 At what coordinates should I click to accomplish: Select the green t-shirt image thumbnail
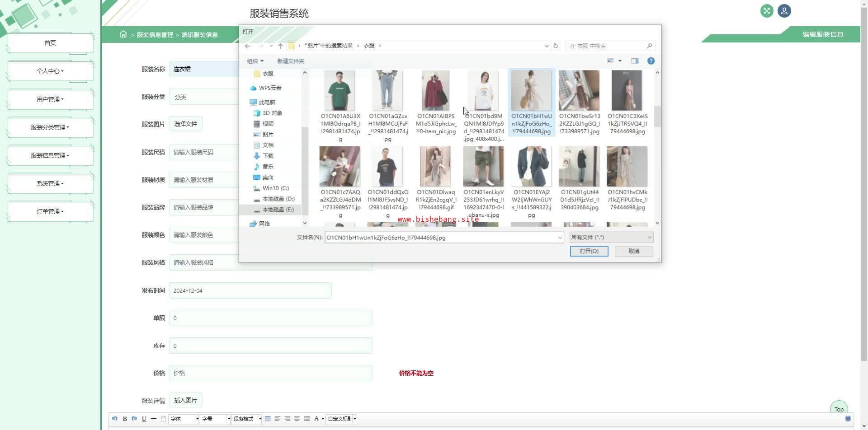[340, 91]
